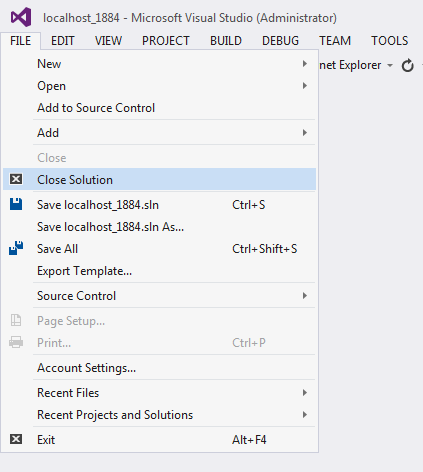The height and width of the screenshot is (472, 423).
Task: Open the TOOLS menu
Action: coord(389,41)
